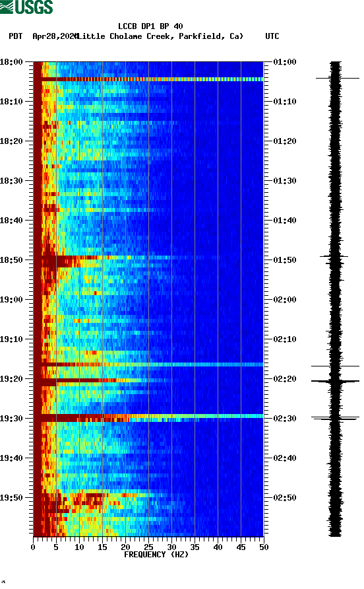Click the 02:20 UTC time label

pos(285,378)
